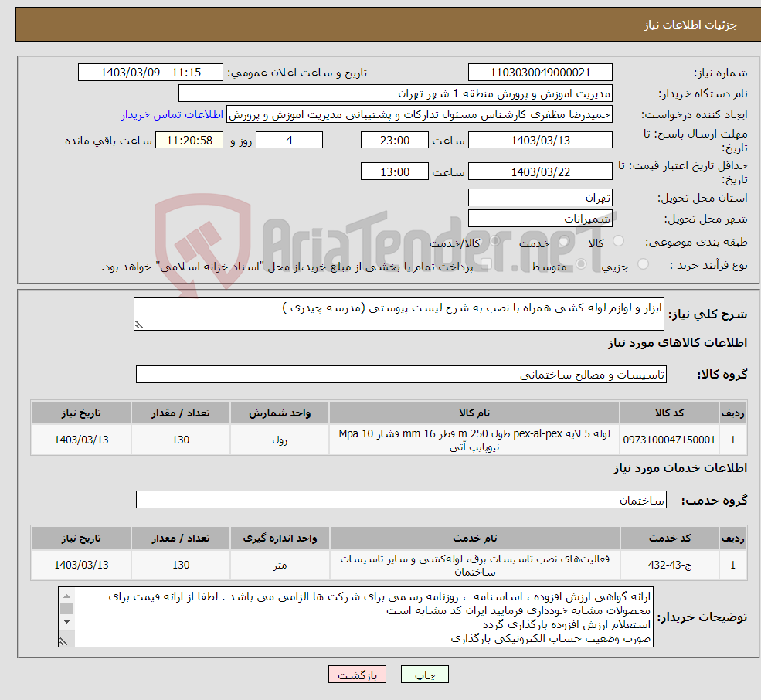Click the general need description text area

click(x=399, y=314)
